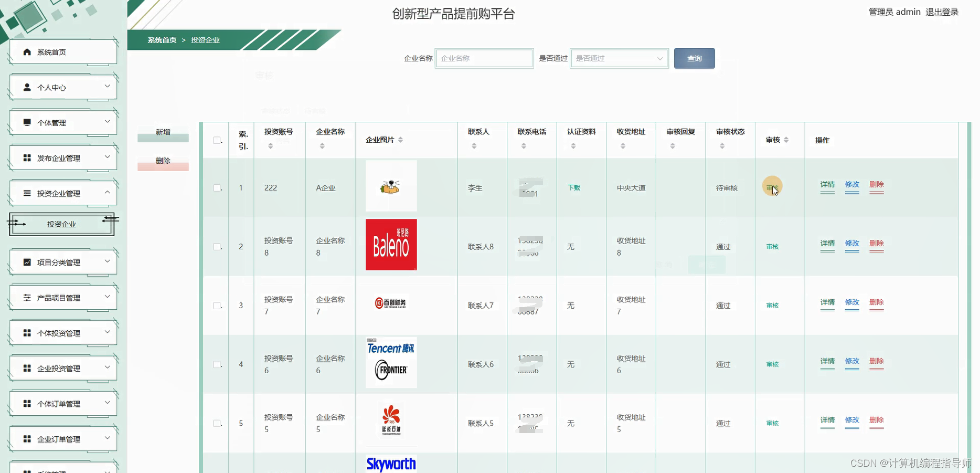Click the sliders icon beside 产品项目管理
This screenshot has height=473, width=980.
[27, 298]
